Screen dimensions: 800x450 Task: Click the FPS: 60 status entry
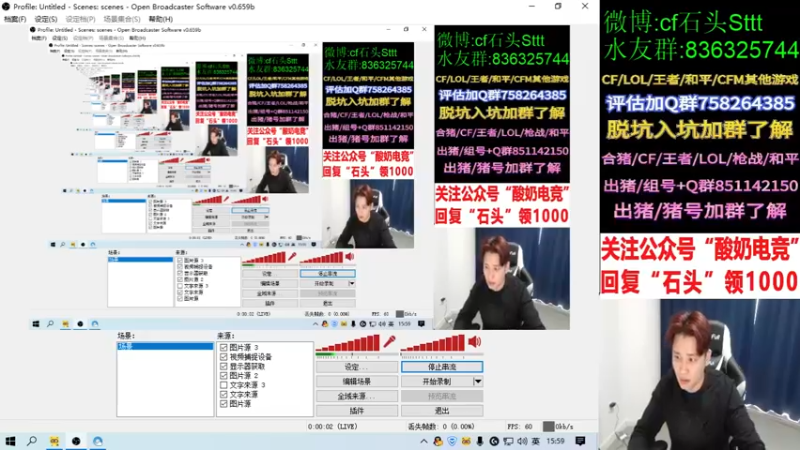coord(519,427)
